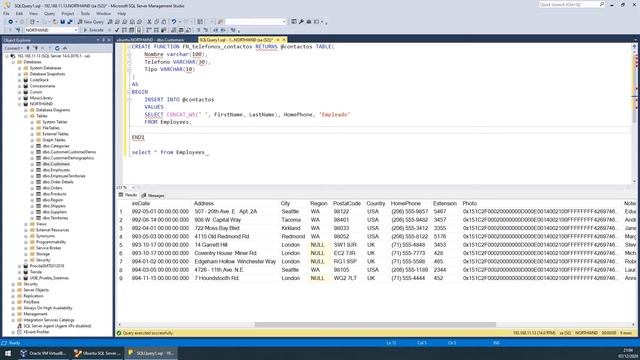640x360 pixels.
Task: Open the NORTHWIND database dropdown in toolbar
Action: [x=76, y=30]
